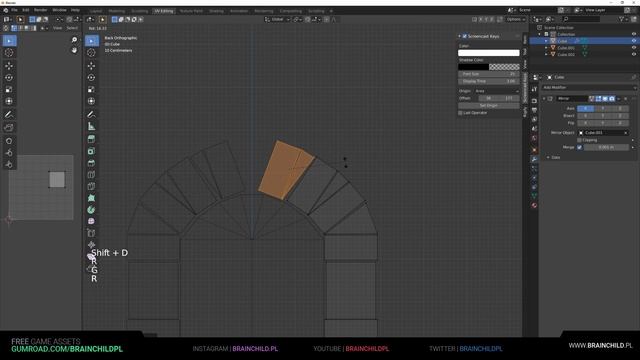This screenshot has width=640, height=360.
Task: Pick the Screencast Keys shadow color
Action: tap(489, 67)
